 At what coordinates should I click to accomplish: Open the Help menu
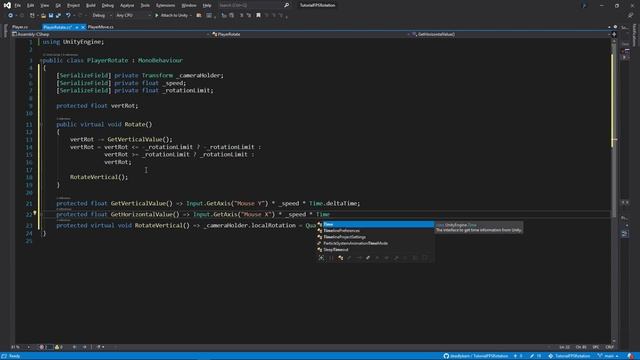point(207,5)
